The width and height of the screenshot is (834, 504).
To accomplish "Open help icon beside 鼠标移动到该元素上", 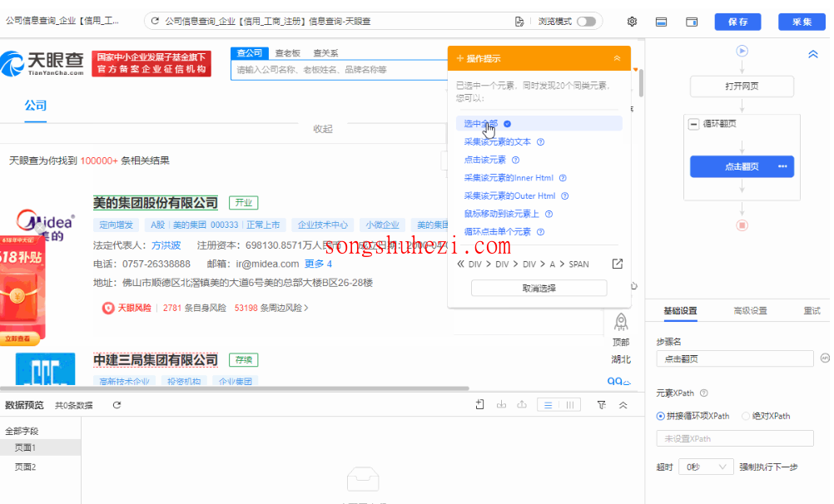I will point(549,214).
